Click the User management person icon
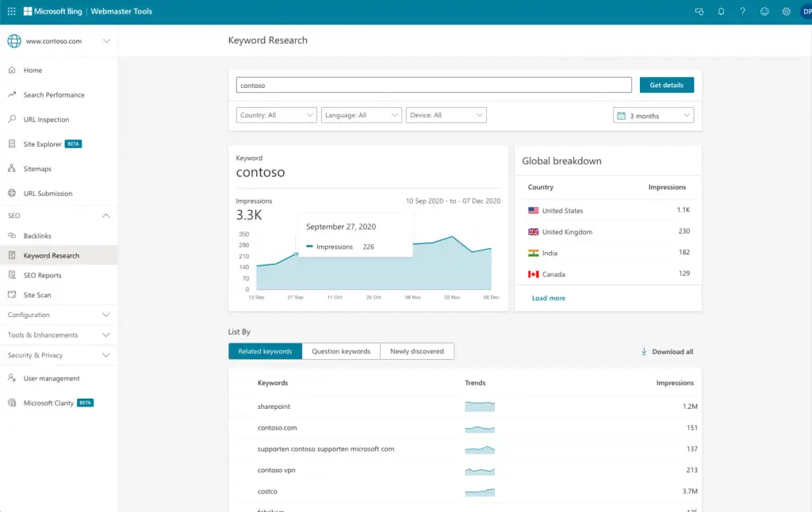 [x=12, y=378]
